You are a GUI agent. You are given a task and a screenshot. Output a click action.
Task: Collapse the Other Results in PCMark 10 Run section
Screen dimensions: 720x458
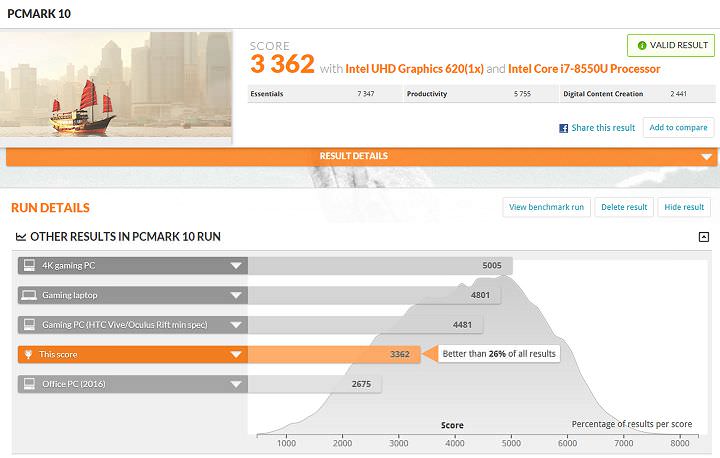(703, 237)
